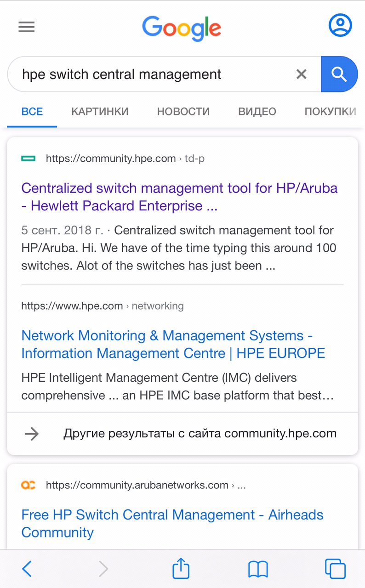This screenshot has height=588, width=365.
Task: Tap the blue magnifier search button
Action: [x=339, y=74]
